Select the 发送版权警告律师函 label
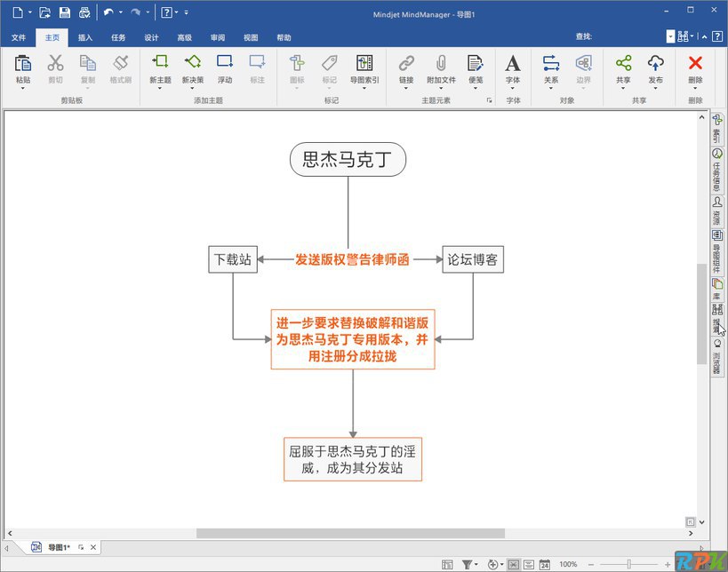The height and width of the screenshot is (572, 728). (352, 259)
